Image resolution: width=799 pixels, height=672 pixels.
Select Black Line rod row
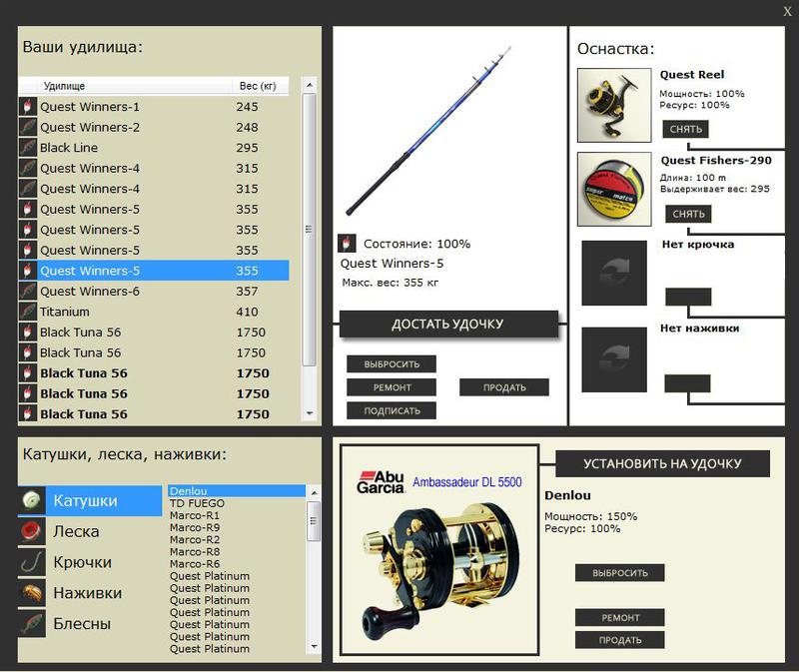154,147
